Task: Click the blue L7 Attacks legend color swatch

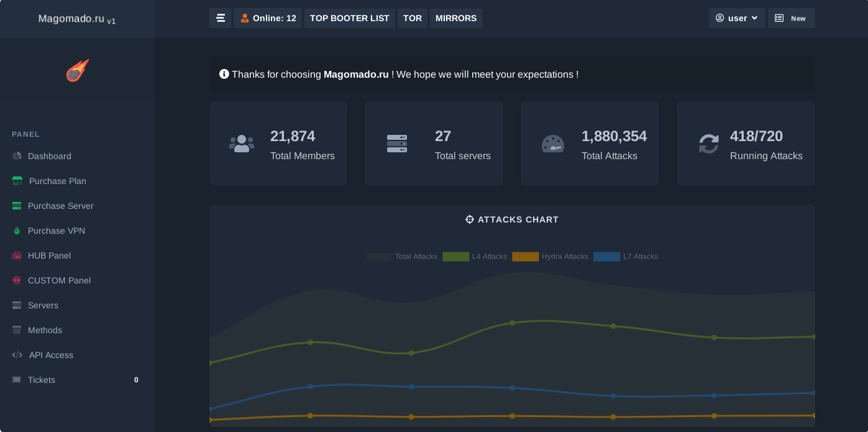Action: (x=606, y=256)
